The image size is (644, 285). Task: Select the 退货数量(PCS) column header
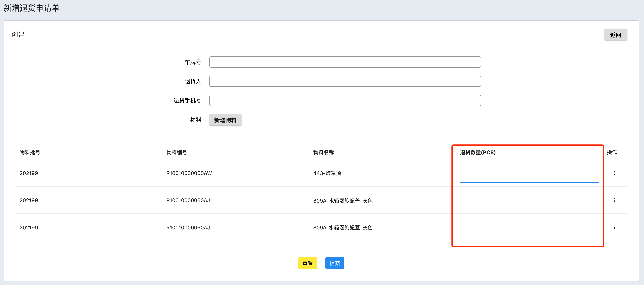pyautogui.click(x=477, y=152)
